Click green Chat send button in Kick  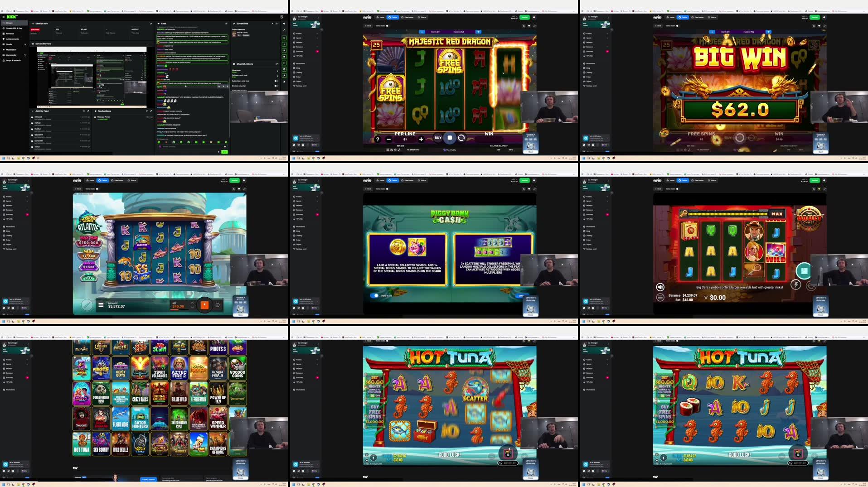224,152
